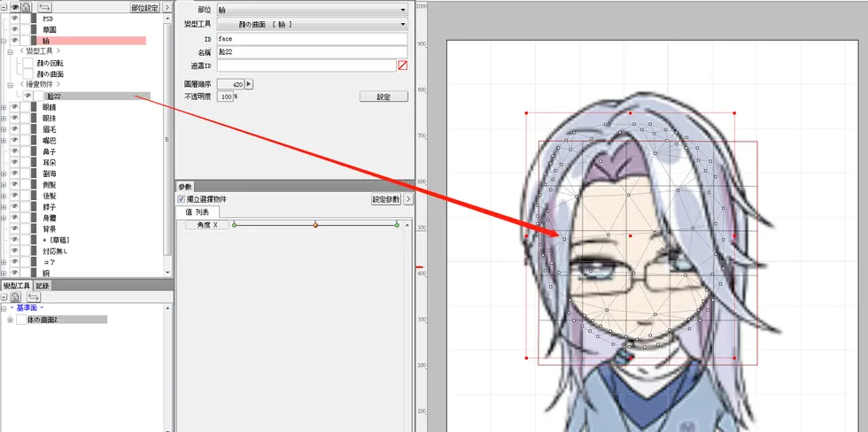The width and height of the screenshot is (868, 432).
Task: Click the lock icon in the deformer panel toolbar
Action: coord(15,297)
